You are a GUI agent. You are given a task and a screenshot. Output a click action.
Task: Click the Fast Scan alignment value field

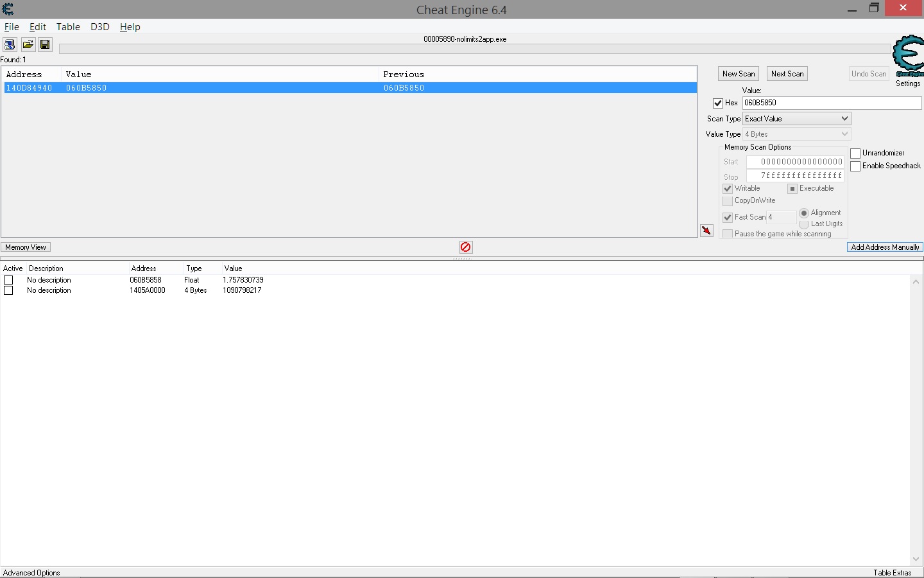(x=782, y=217)
